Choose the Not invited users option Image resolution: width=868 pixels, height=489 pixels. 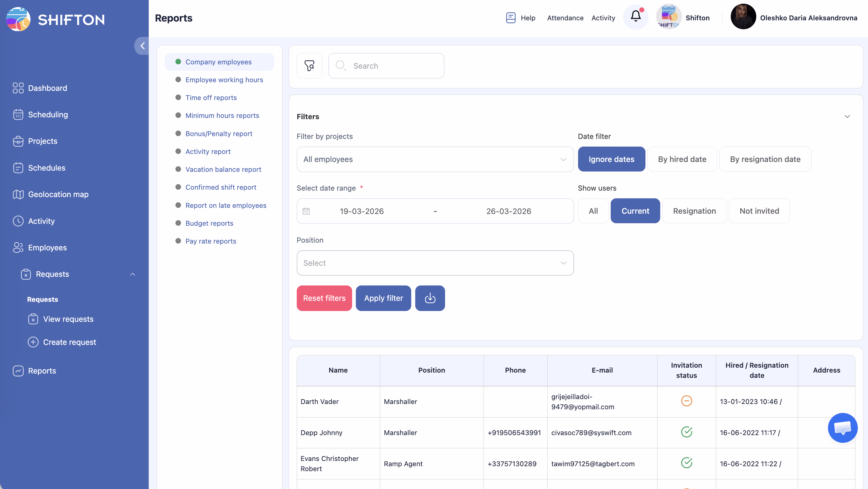pos(759,211)
